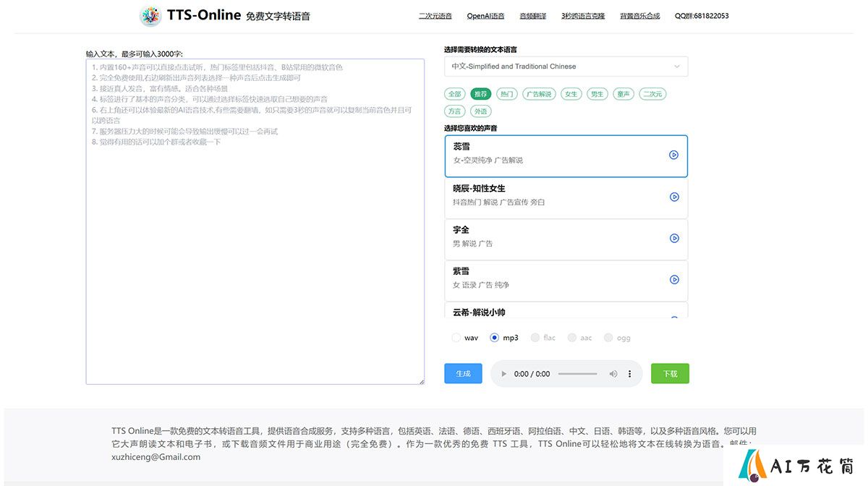The height and width of the screenshot is (486, 868).
Task: Filter voices by 外语 tag
Action: click(x=480, y=111)
